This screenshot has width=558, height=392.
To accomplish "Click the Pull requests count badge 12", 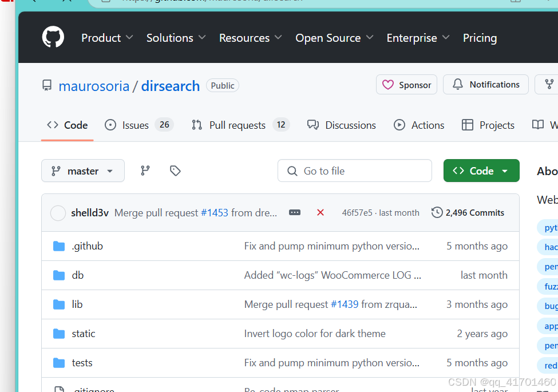I will [x=281, y=125].
